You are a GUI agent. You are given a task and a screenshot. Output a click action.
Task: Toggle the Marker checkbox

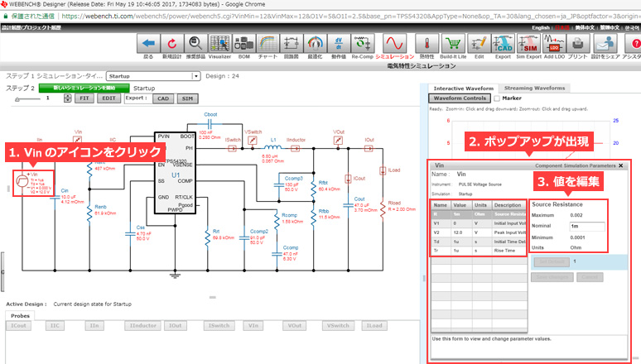(x=497, y=98)
